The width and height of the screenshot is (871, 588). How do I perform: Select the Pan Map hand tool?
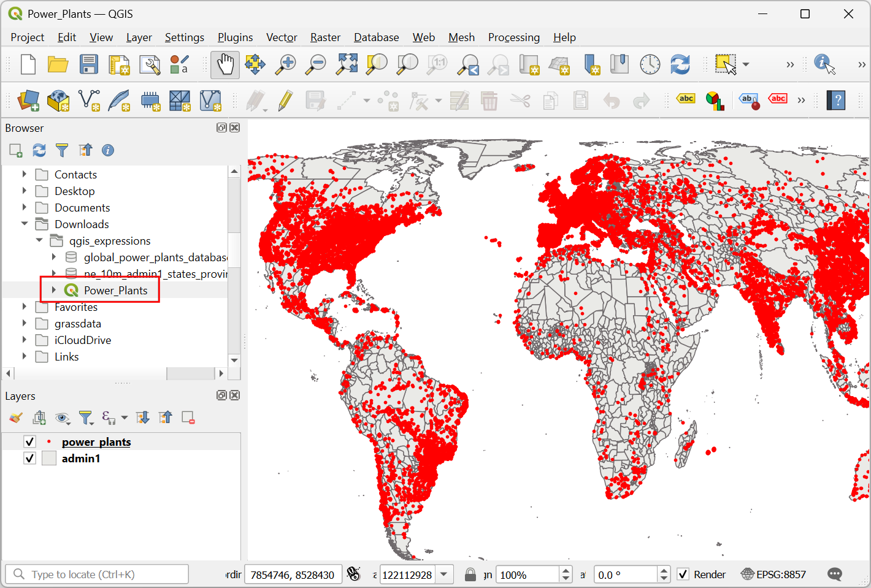pos(225,64)
